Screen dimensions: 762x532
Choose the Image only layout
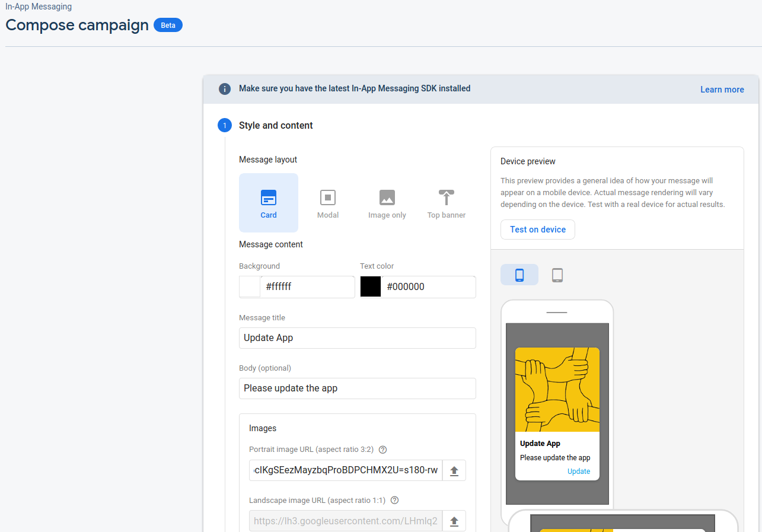coord(387,202)
